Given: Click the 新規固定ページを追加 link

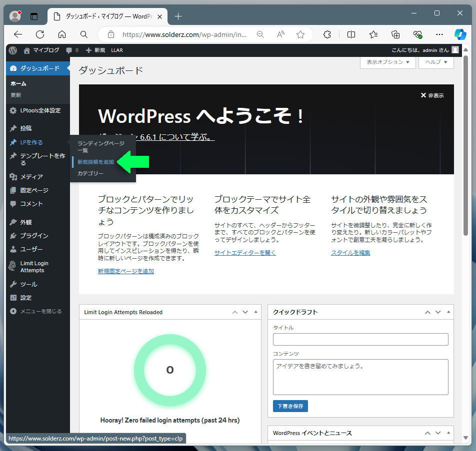Looking at the screenshot, I should click(x=125, y=271).
